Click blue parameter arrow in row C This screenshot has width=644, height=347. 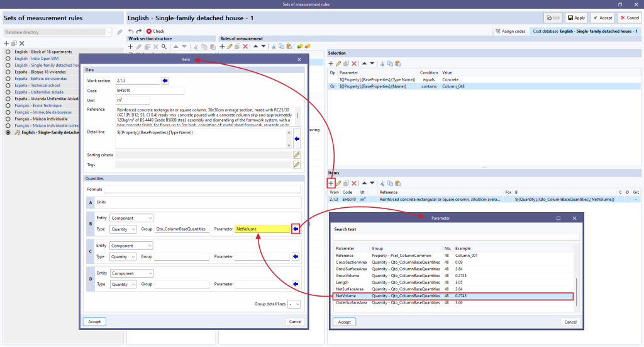[x=296, y=256]
